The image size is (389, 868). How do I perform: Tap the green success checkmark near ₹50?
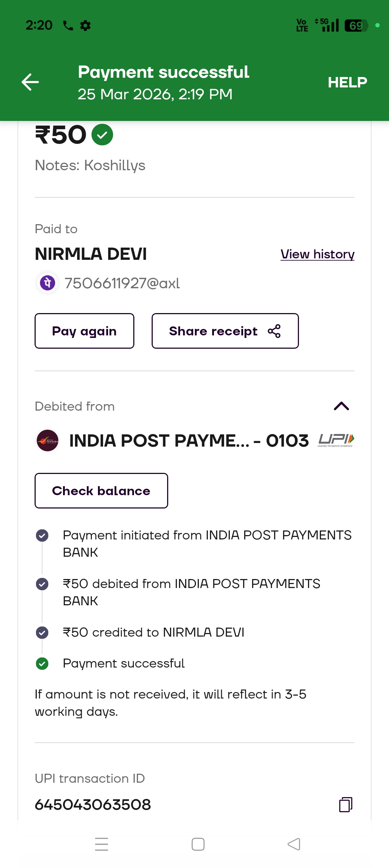click(x=102, y=135)
